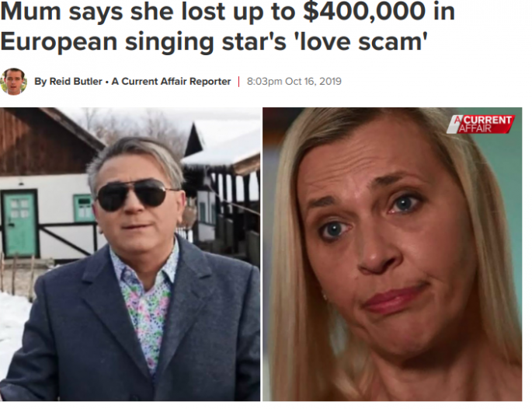Image resolution: width=532 pixels, height=409 pixels.
Task: Select the red divider before the timestamp
Action: tap(239, 82)
